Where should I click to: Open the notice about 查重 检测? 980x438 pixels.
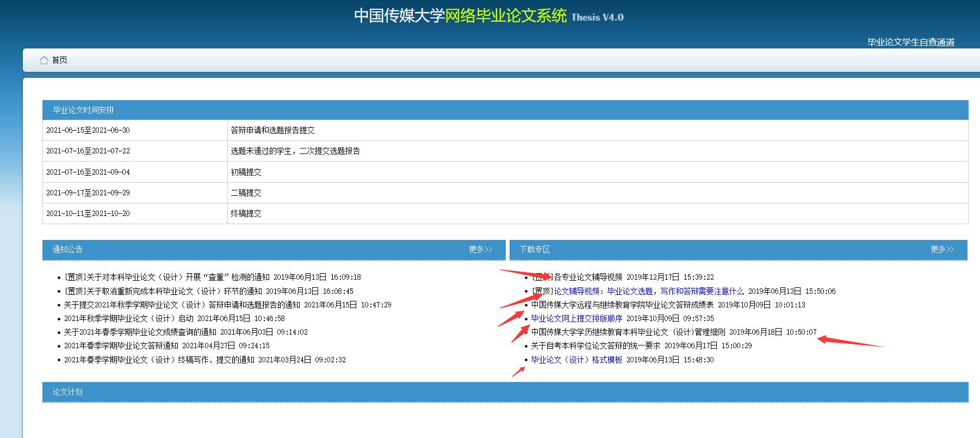point(166,277)
